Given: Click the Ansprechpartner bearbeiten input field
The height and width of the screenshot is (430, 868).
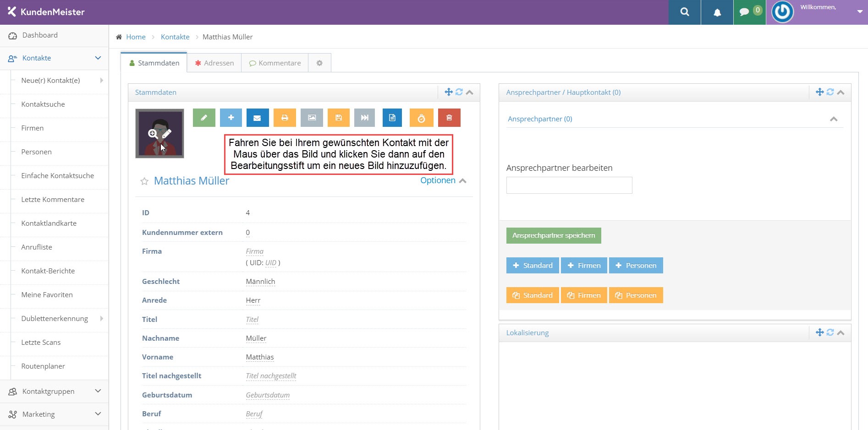Looking at the screenshot, I should (x=569, y=185).
